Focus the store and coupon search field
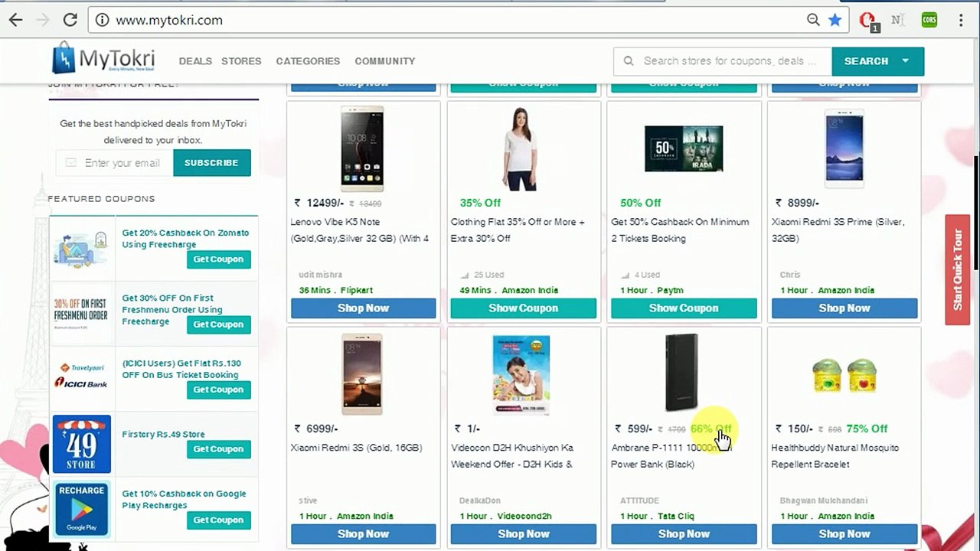 [x=724, y=61]
